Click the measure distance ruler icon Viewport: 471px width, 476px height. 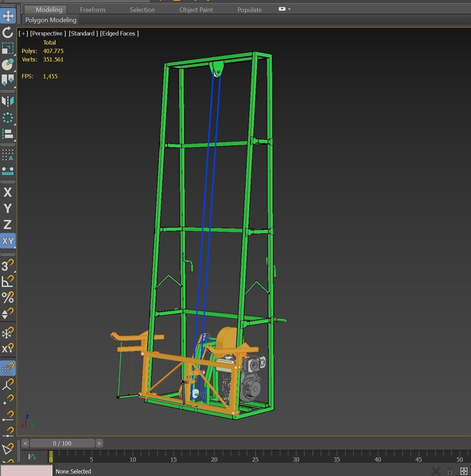[8, 171]
